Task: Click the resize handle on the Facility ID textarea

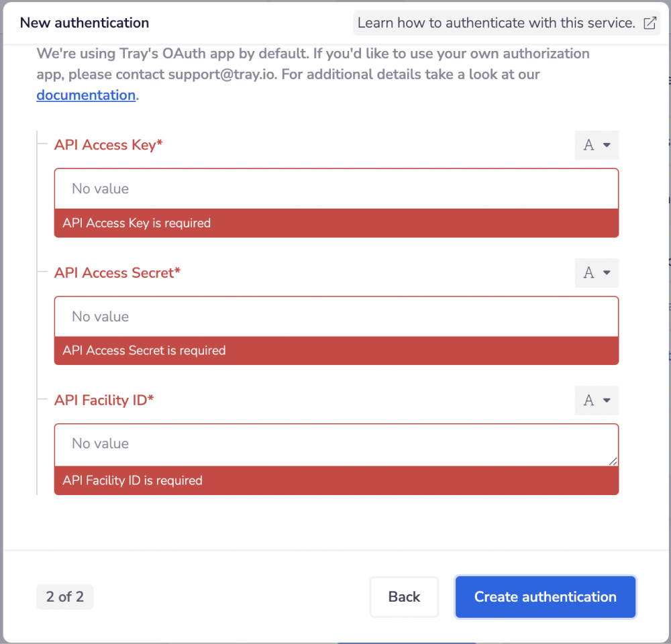Action: pos(614,460)
